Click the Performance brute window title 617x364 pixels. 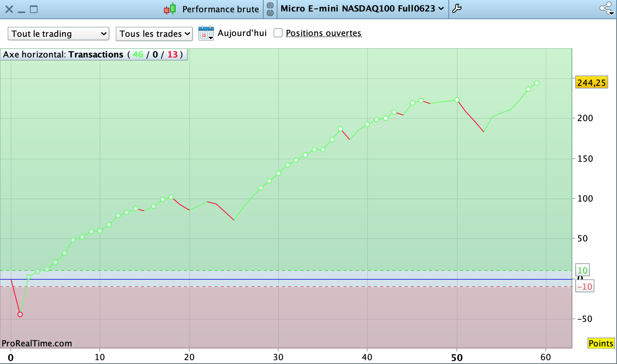tap(221, 9)
